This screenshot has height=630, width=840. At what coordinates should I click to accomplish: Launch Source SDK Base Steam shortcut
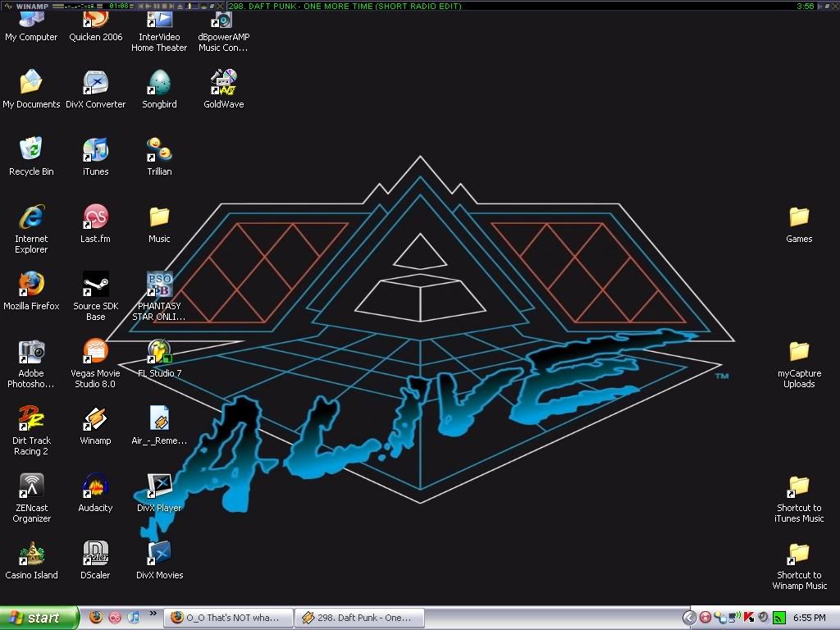coord(95,296)
